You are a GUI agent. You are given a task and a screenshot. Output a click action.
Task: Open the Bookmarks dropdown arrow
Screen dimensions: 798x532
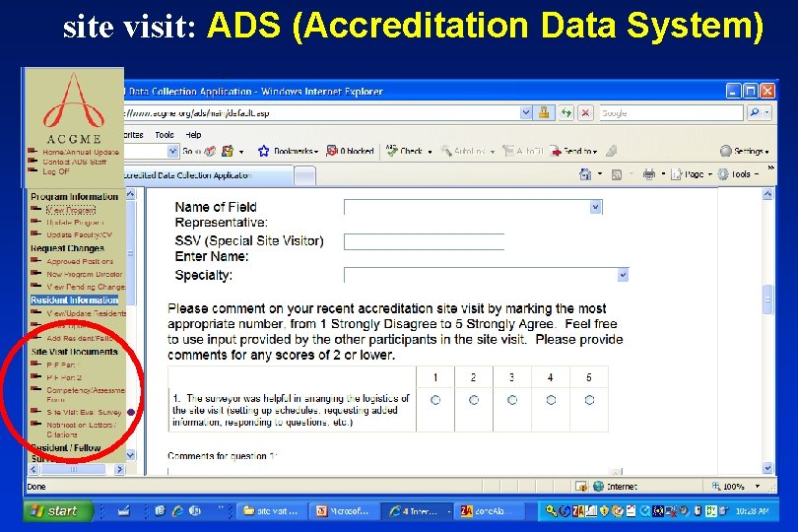(316, 152)
